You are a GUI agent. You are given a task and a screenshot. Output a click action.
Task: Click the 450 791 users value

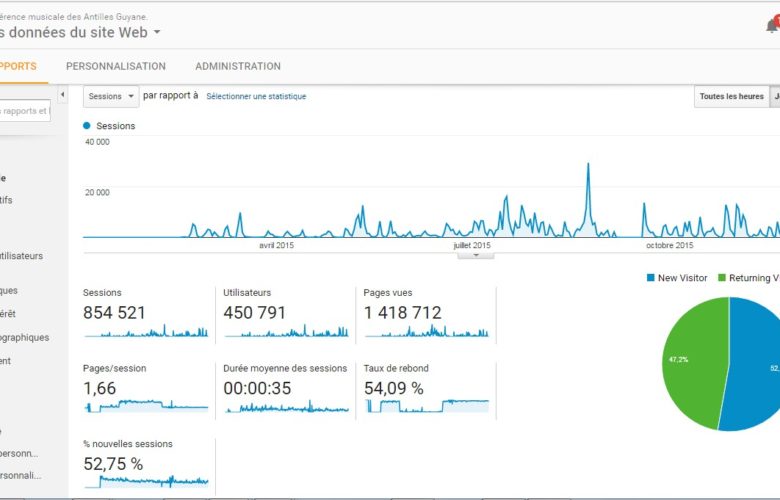254,312
